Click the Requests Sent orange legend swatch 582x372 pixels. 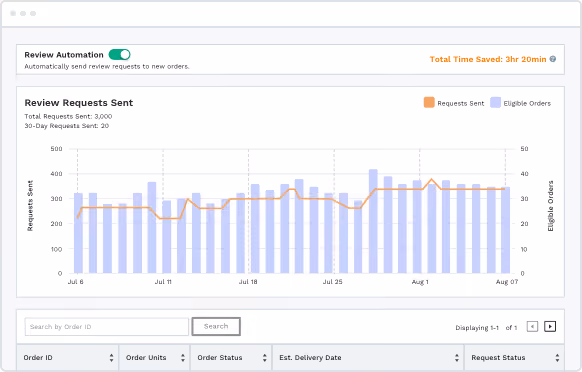click(429, 102)
